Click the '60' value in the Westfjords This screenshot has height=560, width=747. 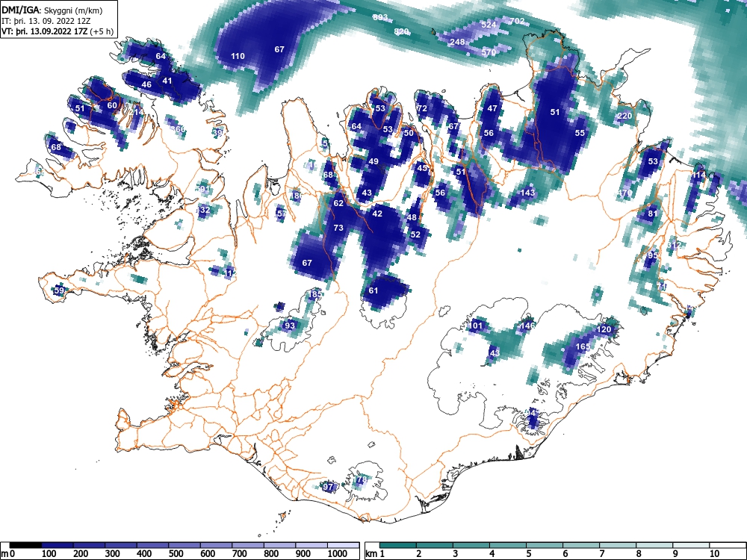click(x=112, y=106)
